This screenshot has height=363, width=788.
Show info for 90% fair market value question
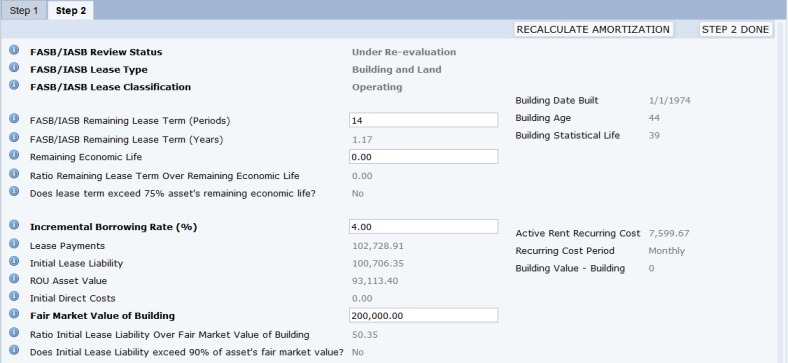tap(14, 350)
